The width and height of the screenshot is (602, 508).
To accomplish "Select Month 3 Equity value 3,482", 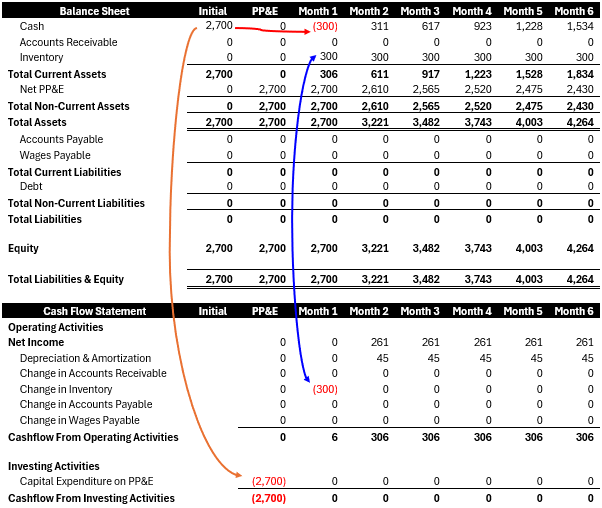I will (x=426, y=248).
